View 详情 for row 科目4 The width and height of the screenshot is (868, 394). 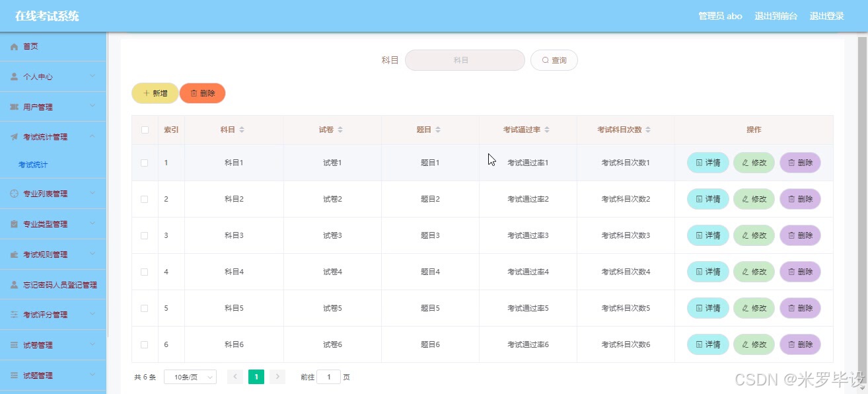[708, 272]
